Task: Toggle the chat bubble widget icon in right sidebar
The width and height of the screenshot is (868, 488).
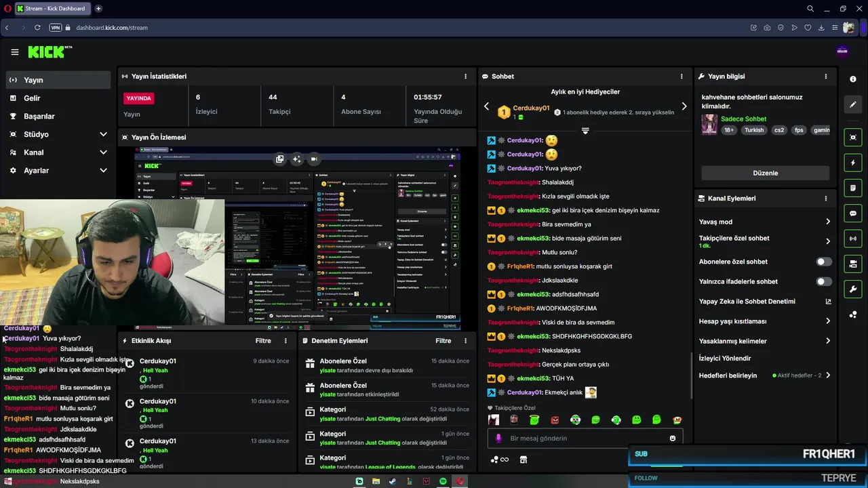Action: (853, 213)
